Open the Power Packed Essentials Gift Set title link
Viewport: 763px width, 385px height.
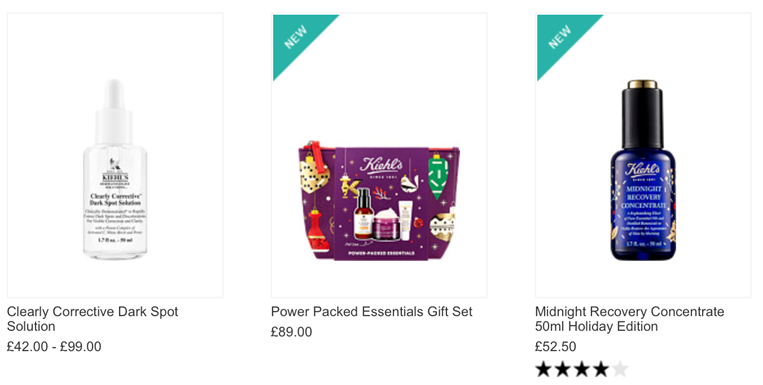click(x=372, y=312)
